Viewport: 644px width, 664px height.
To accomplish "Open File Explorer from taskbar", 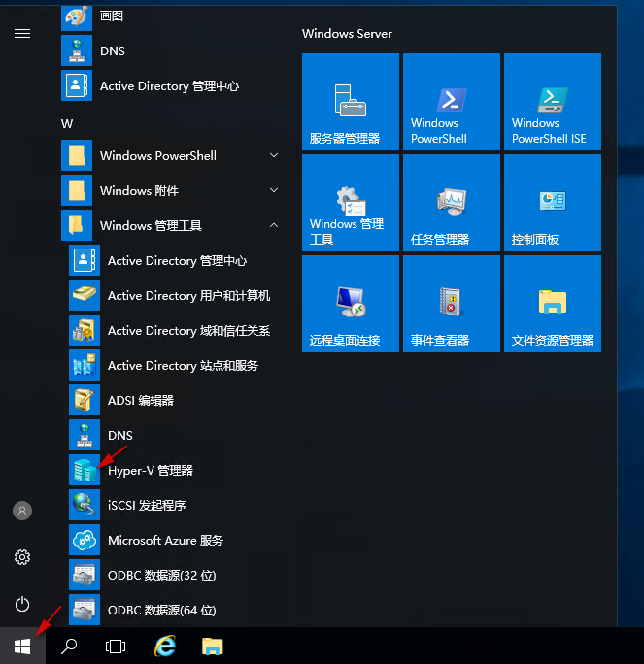I will (x=213, y=647).
